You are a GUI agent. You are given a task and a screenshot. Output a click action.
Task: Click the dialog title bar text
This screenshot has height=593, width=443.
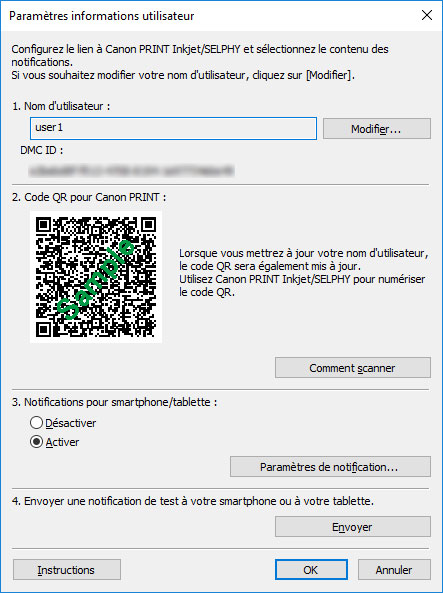[x=101, y=16]
